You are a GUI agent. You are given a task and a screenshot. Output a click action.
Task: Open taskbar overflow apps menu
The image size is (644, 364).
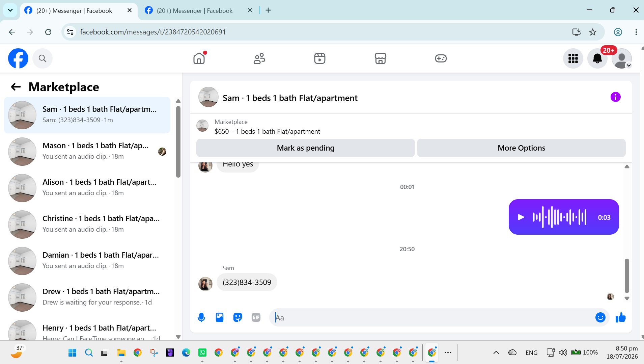coord(448,353)
